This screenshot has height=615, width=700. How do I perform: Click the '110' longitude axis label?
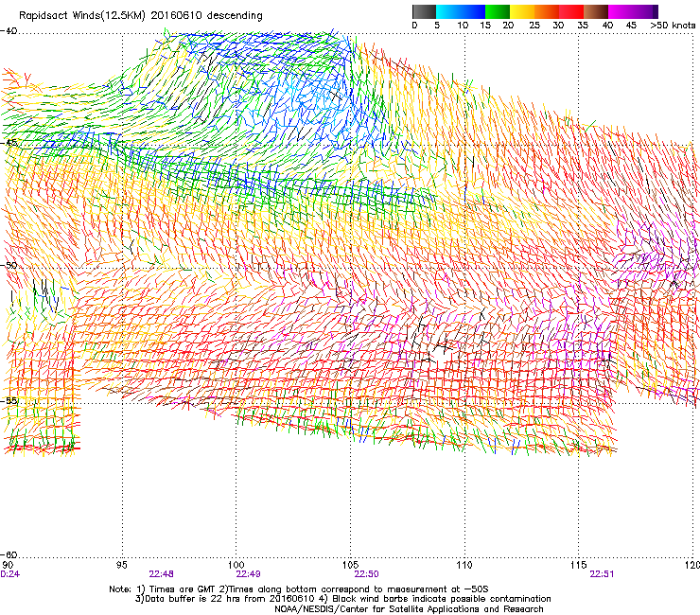(x=464, y=565)
